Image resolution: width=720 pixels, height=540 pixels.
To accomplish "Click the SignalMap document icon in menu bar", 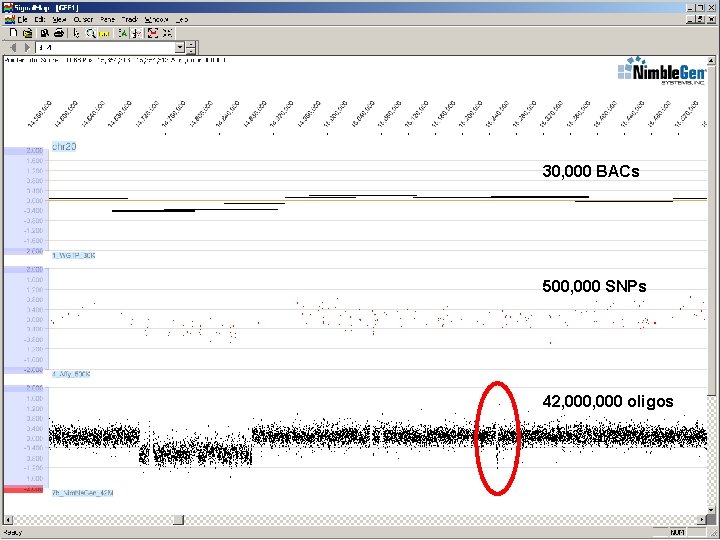I will tap(9, 20).
